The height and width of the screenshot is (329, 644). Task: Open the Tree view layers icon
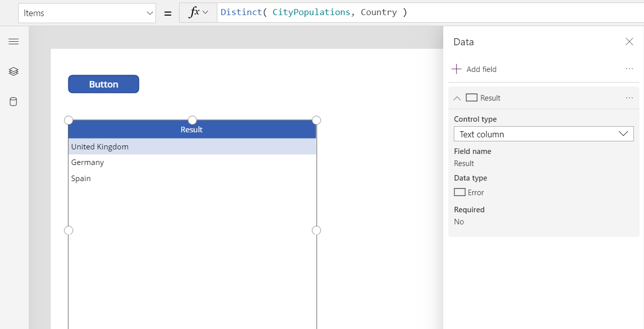click(x=14, y=71)
